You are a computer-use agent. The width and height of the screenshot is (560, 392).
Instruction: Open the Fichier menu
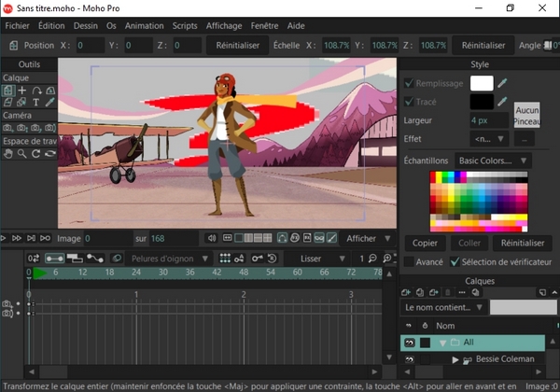click(17, 26)
